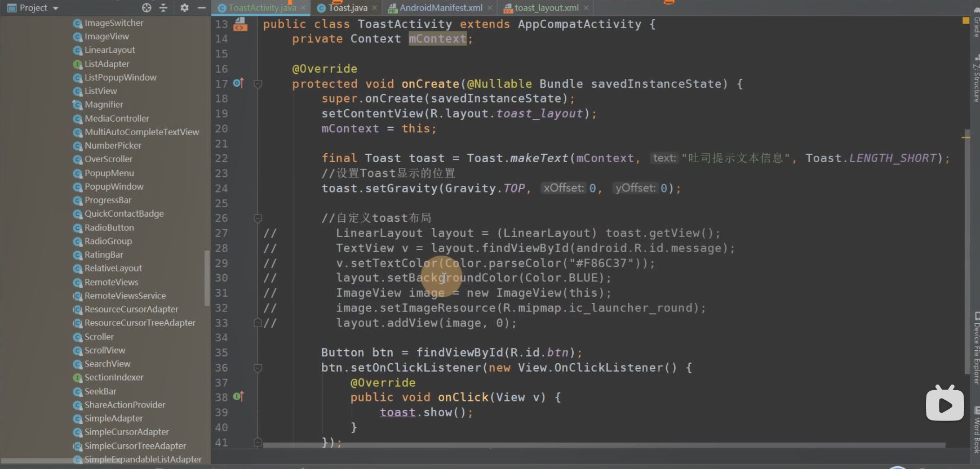The width and height of the screenshot is (980, 469).
Task: Click the RelativeLayout class icon
Action: pyautogui.click(x=78, y=269)
